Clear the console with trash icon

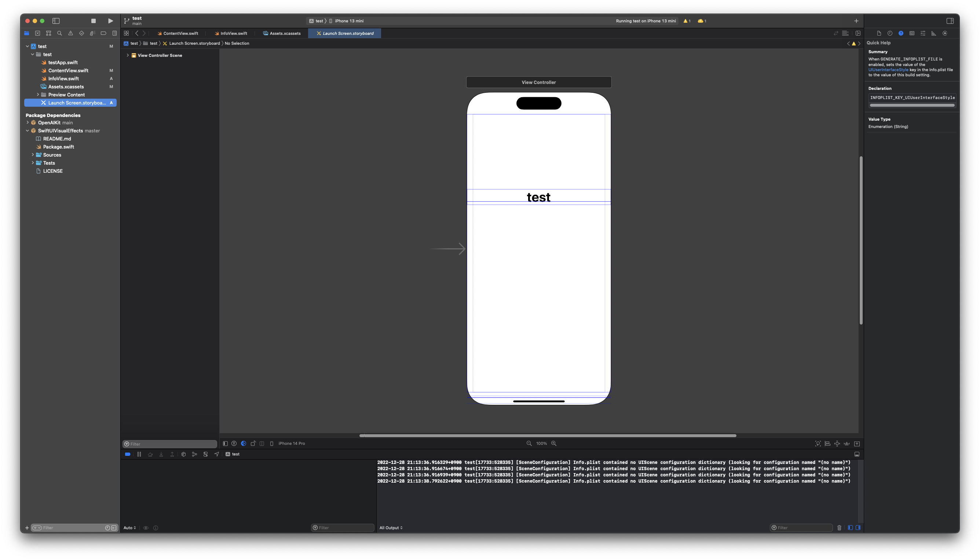[x=839, y=528]
